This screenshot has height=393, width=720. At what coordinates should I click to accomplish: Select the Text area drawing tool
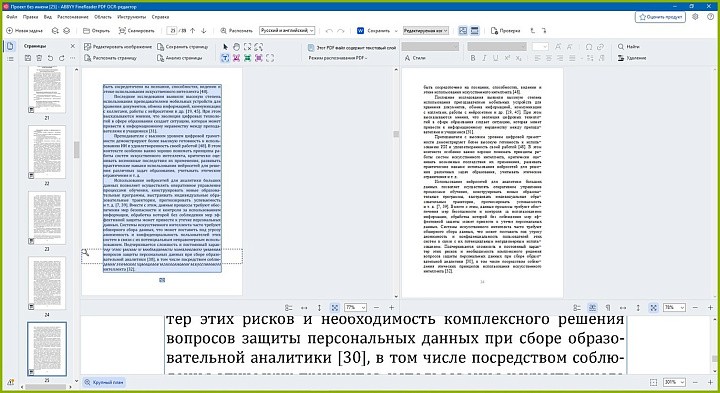click(225, 58)
